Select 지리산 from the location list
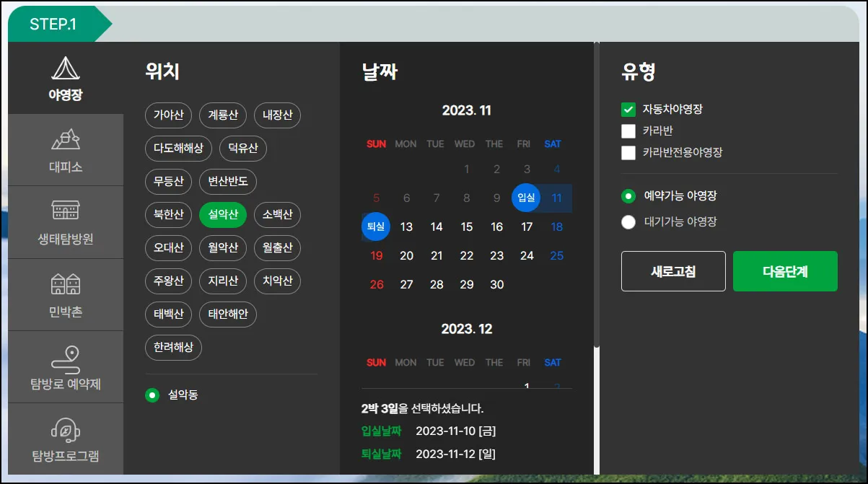This screenshot has width=868, height=484. 222,281
